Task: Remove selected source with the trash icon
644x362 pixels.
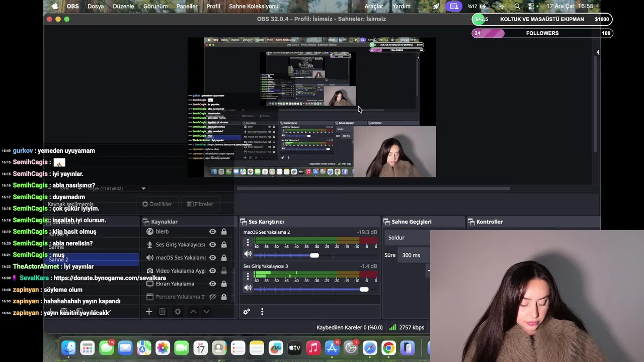Action: click(x=163, y=312)
